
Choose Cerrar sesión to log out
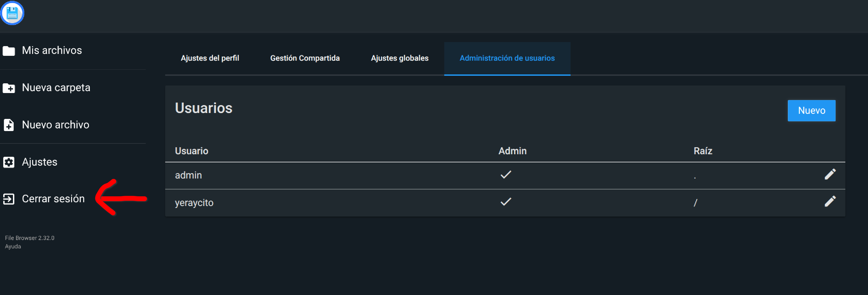pyautogui.click(x=53, y=199)
